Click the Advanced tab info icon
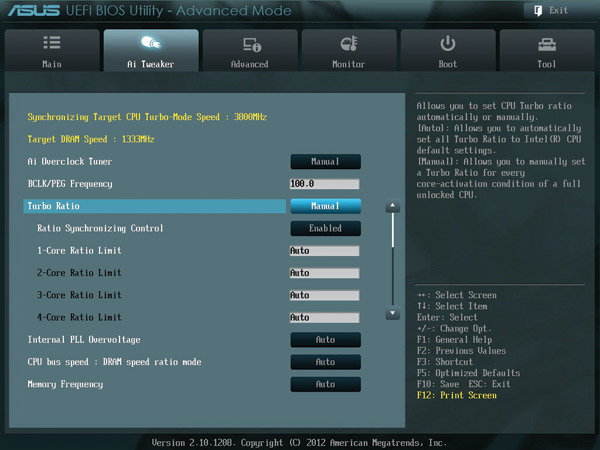Image resolution: width=600 pixels, height=450 pixels. [252, 44]
